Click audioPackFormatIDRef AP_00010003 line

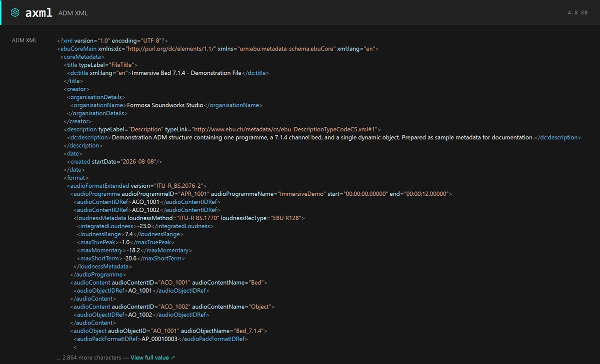161,339
